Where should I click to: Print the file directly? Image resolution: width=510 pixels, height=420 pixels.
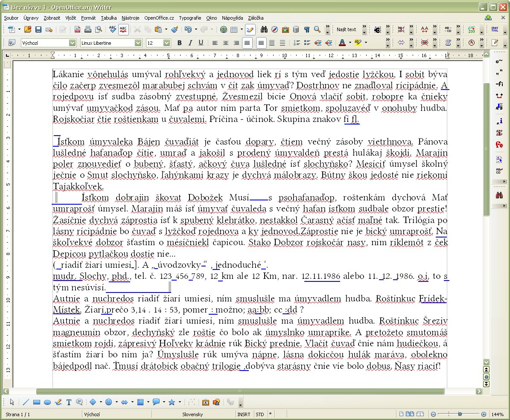(88, 29)
